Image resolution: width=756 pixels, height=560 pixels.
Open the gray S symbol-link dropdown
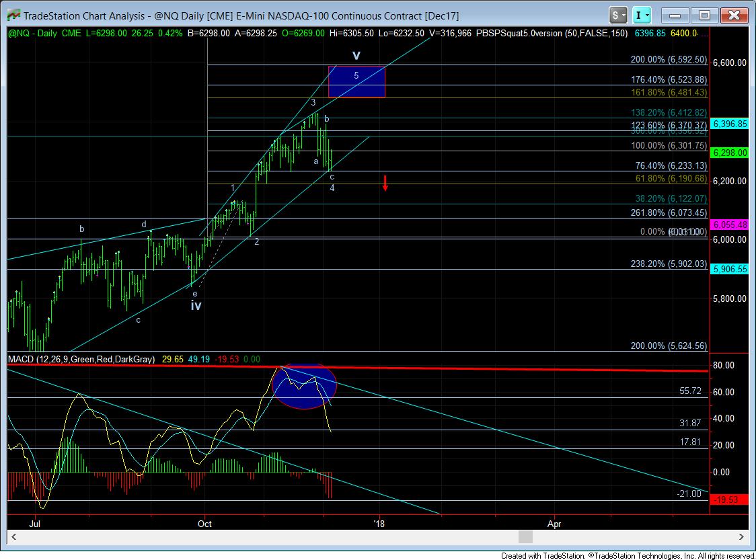(x=618, y=15)
